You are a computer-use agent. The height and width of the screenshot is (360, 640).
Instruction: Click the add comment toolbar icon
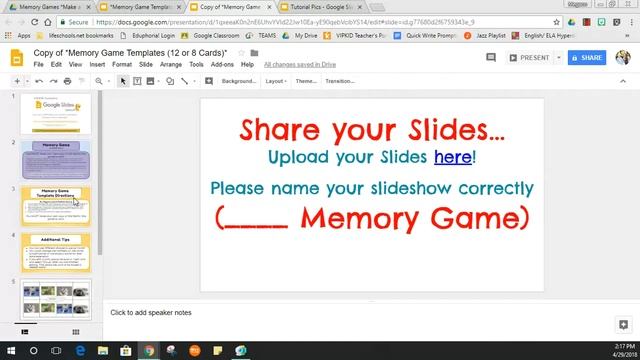tap(209, 81)
